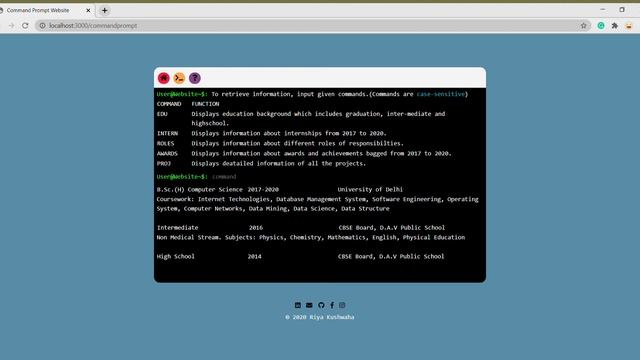Screen dimensions: 640x360
Task: Restore down the browser window
Action: (x=622, y=9)
